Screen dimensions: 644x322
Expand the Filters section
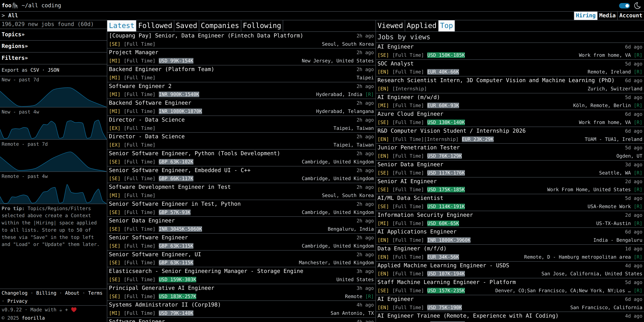click(x=15, y=58)
